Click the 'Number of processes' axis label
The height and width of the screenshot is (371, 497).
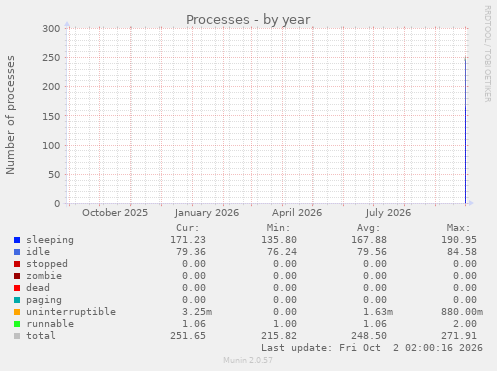[x=10, y=115]
